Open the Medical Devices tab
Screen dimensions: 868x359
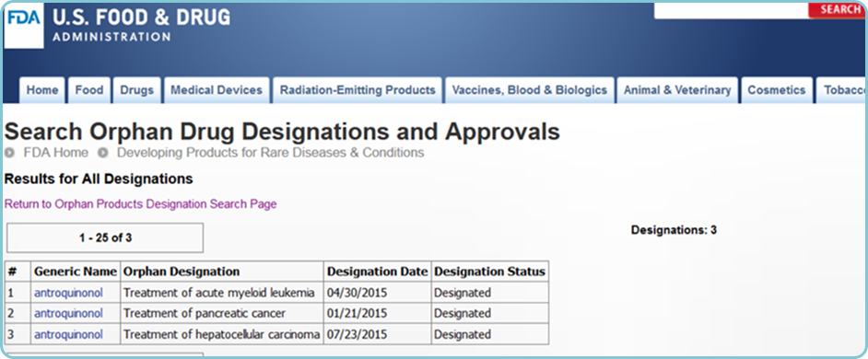point(217,90)
